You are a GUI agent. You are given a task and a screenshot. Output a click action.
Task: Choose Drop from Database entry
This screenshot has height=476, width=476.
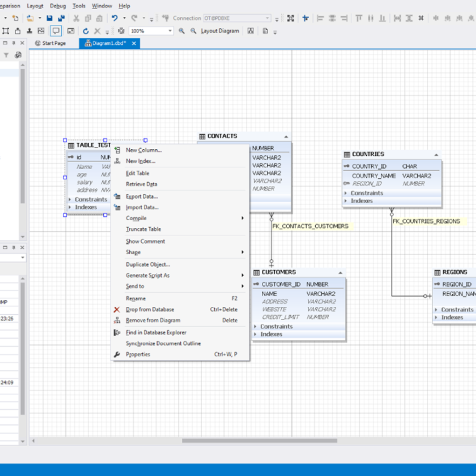coord(180,309)
